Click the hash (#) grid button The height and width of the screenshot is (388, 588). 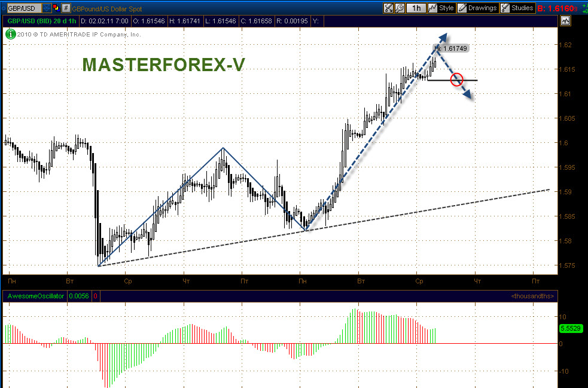pos(66,8)
